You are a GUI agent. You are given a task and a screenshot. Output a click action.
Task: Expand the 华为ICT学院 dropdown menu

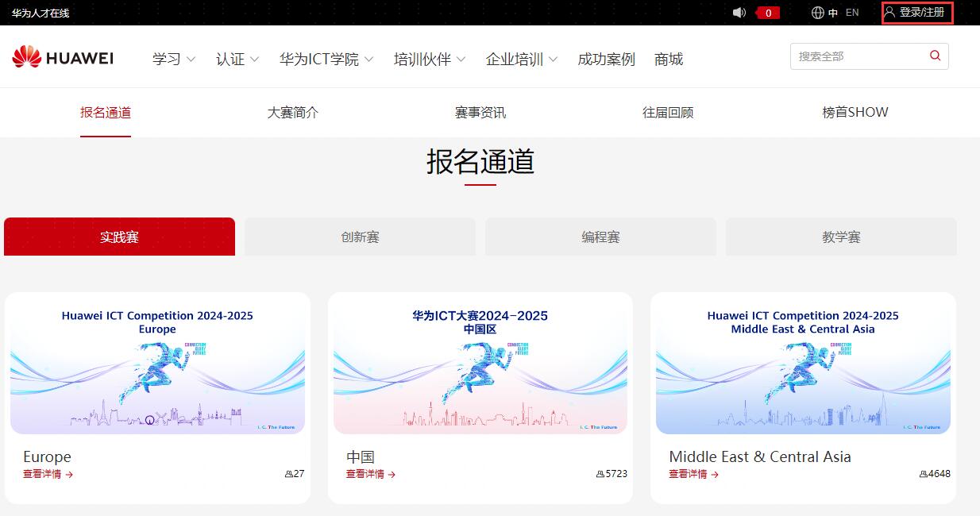[326, 59]
